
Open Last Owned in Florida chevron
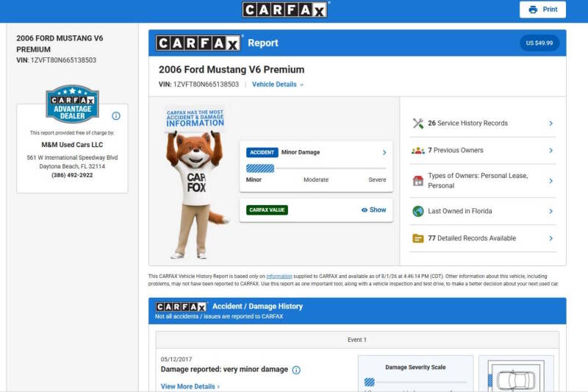click(x=551, y=211)
